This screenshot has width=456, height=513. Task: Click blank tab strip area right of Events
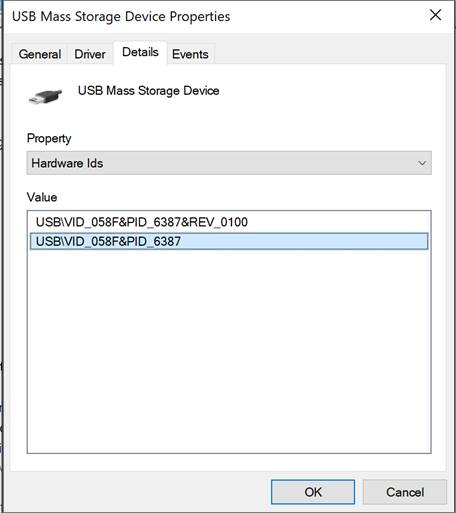click(330, 53)
